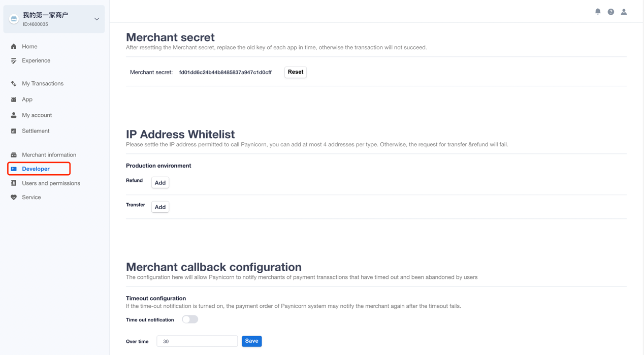Select Users and permissions menu item
This screenshot has width=644, height=355.
tap(51, 183)
